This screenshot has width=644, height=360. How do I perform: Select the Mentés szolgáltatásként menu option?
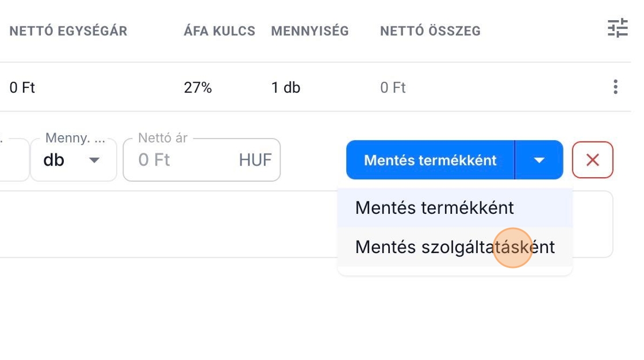[454, 247]
